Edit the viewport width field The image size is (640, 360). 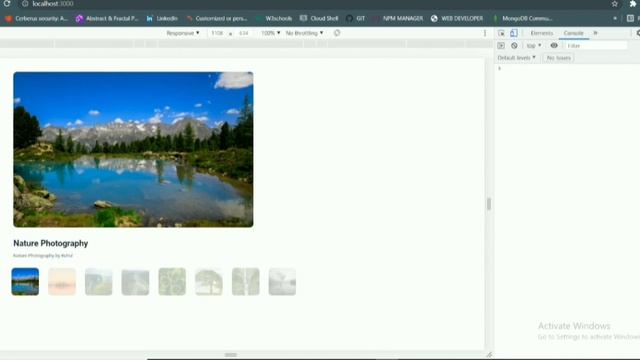[x=217, y=33]
